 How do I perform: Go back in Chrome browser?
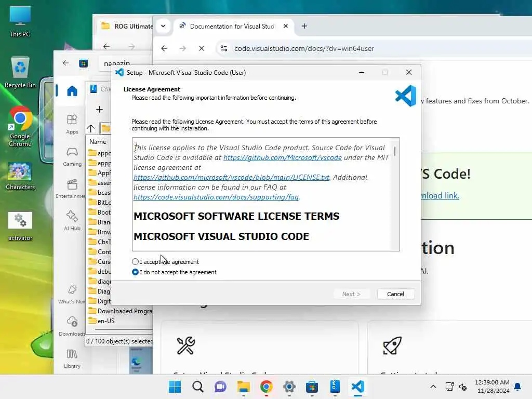point(164,48)
